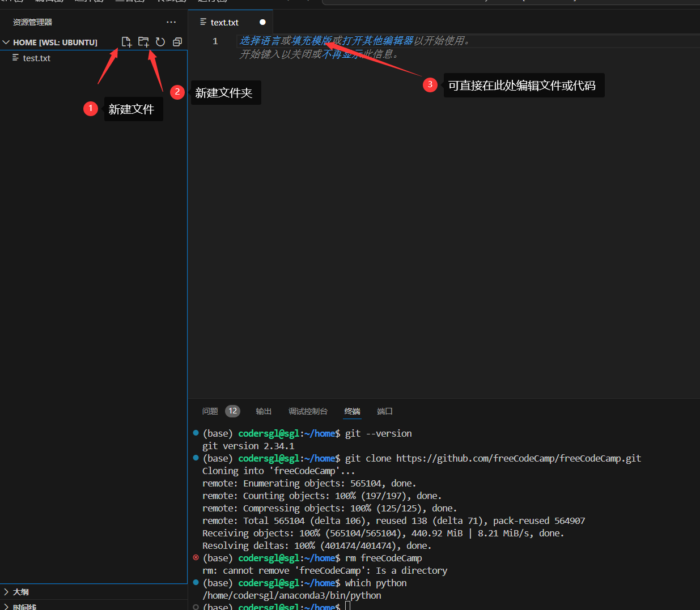The height and width of the screenshot is (610, 700).
Task: Click the 打开其他编辑器 link in editor
Action: tap(377, 41)
